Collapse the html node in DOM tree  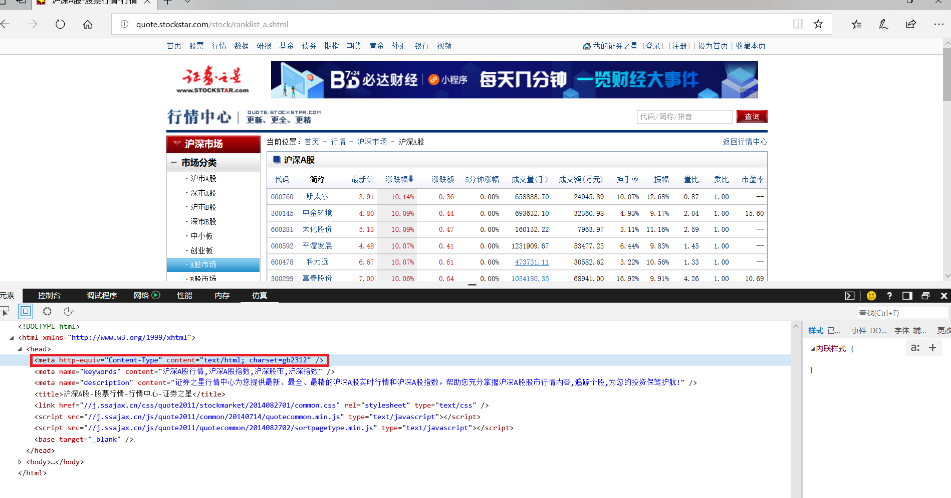coord(12,338)
